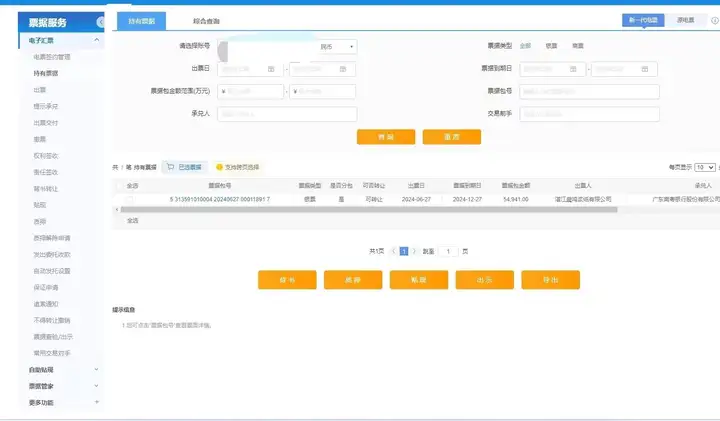Open 电票签约管理 in sidebar
This screenshot has height=421, width=720.
pos(52,57)
